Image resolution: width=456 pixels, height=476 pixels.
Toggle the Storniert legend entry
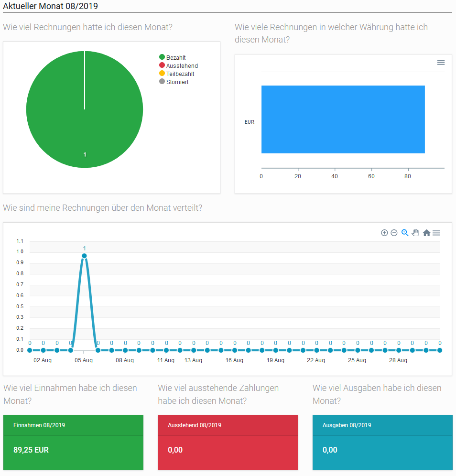pos(174,82)
